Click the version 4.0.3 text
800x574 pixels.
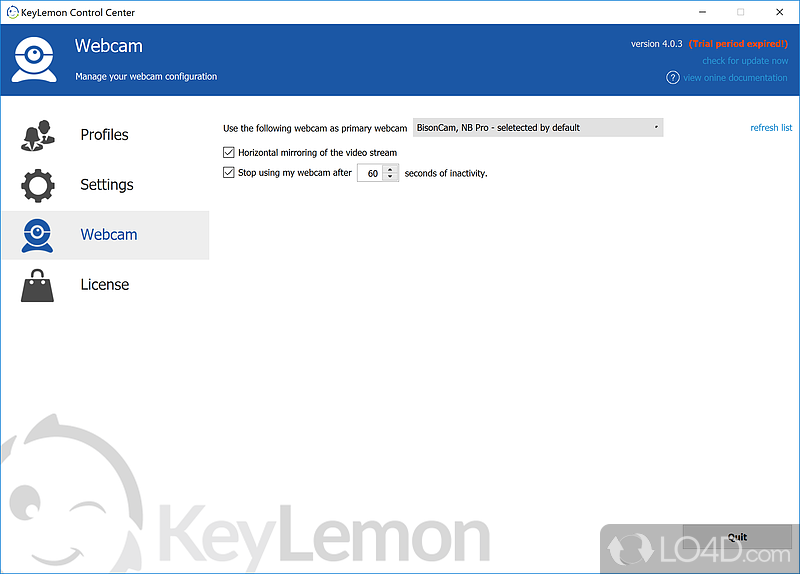pyautogui.click(x=656, y=44)
